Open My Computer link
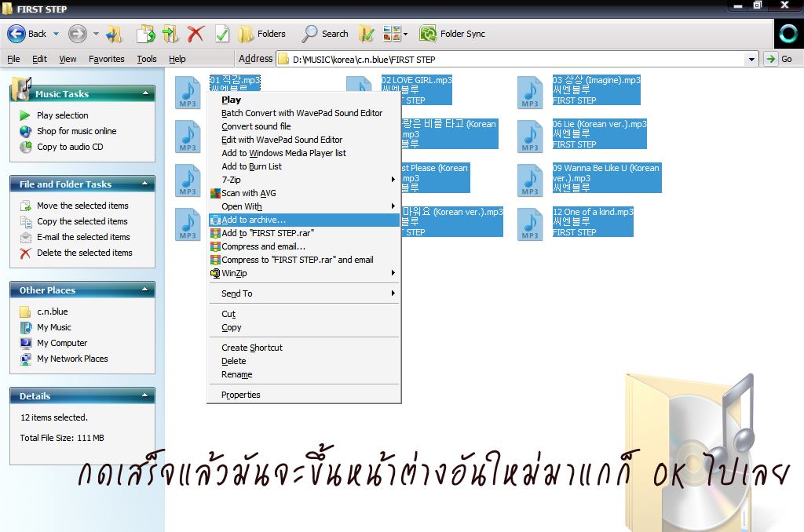804x532 pixels. pos(62,343)
